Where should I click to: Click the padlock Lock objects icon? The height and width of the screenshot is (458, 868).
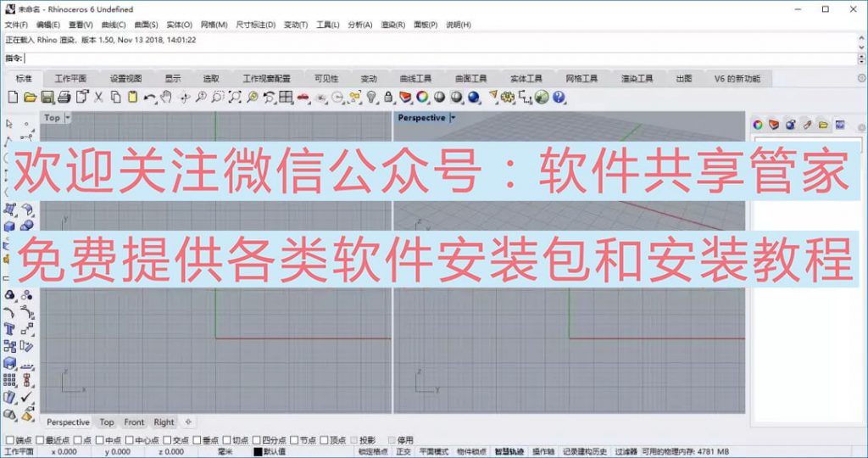(x=388, y=97)
